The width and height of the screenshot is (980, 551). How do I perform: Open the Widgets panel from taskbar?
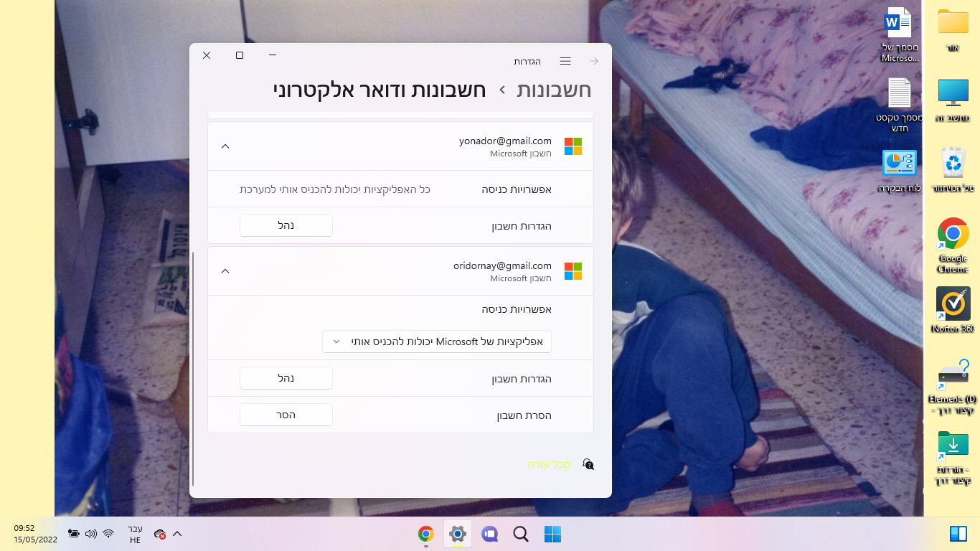pos(957,534)
